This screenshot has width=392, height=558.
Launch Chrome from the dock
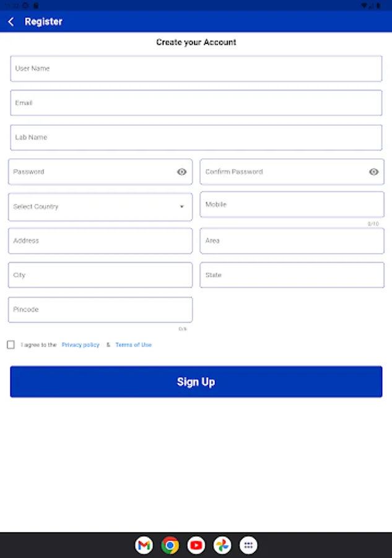[x=170, y=545]
